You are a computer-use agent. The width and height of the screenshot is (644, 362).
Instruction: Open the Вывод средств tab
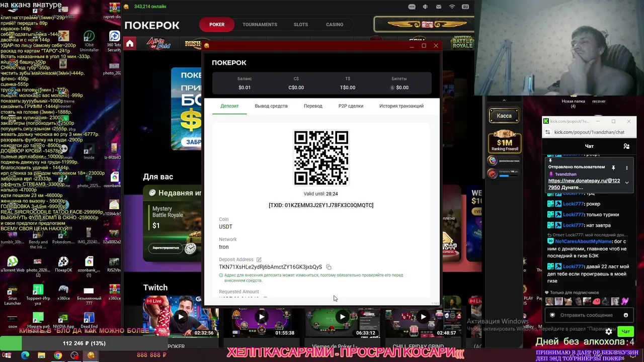[x=271, y=106]
